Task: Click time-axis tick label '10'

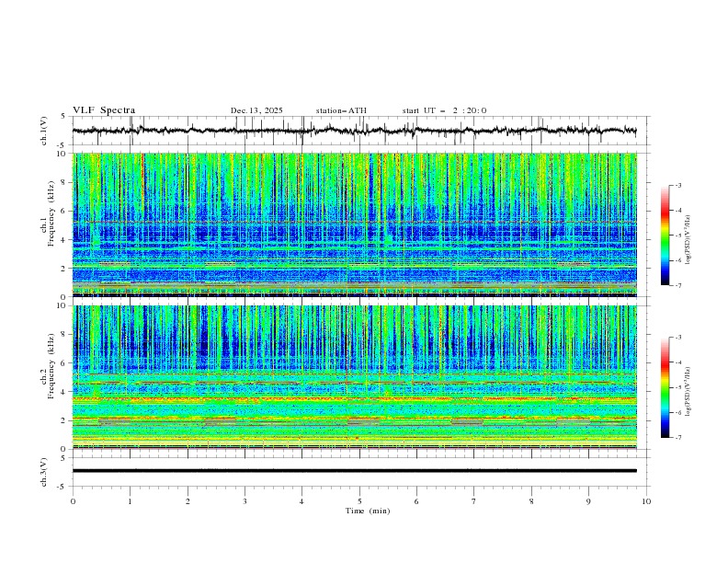Action: (x=646, y=501)
